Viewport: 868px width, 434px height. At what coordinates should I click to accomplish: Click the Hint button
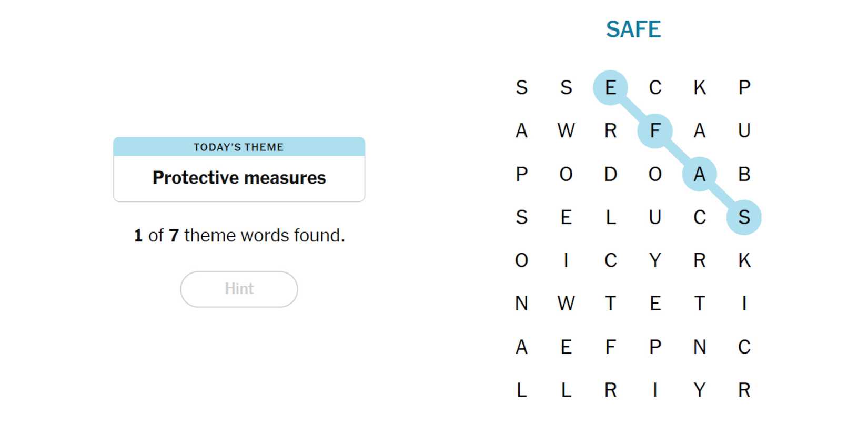coord(239,289)
